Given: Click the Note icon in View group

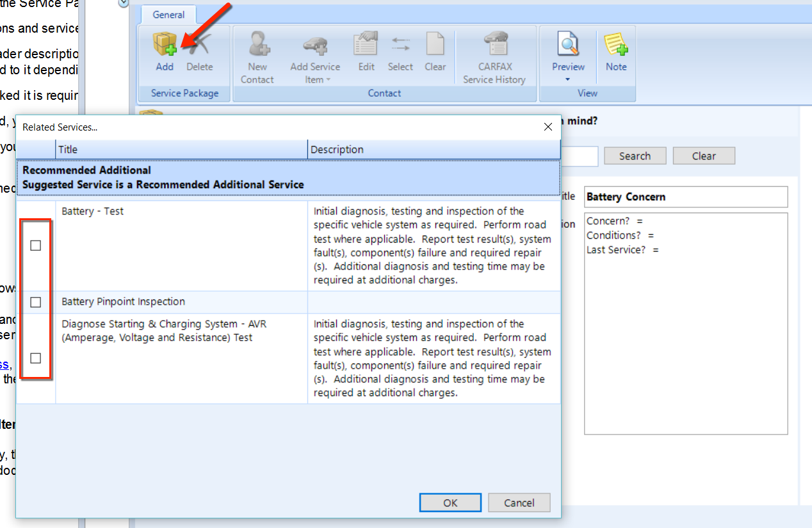Looking at the screenshot, I should coord(616,45).
